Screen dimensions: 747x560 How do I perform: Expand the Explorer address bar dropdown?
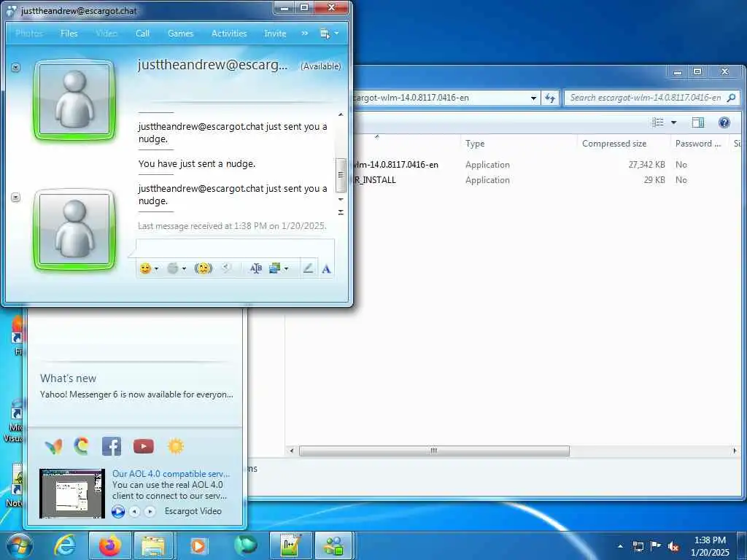coord(533,98)
